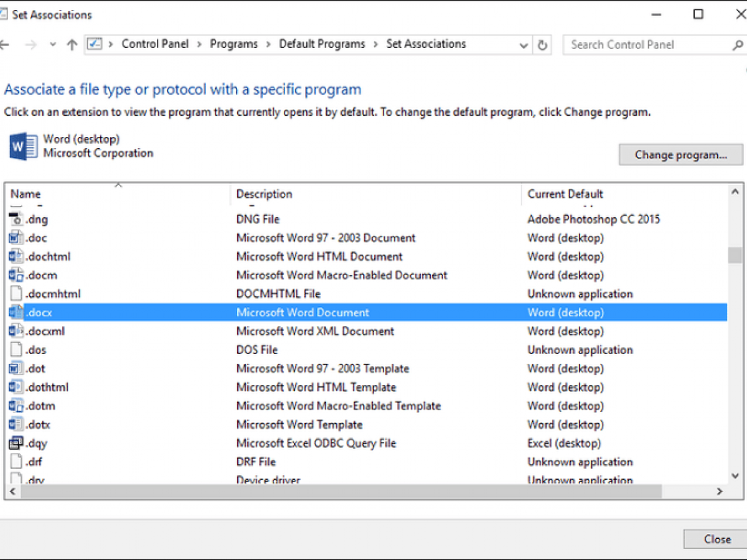Select the .doc extension name
Viewport: 747px width, 560px height.
pyautogui.click(x=36, y=238)
